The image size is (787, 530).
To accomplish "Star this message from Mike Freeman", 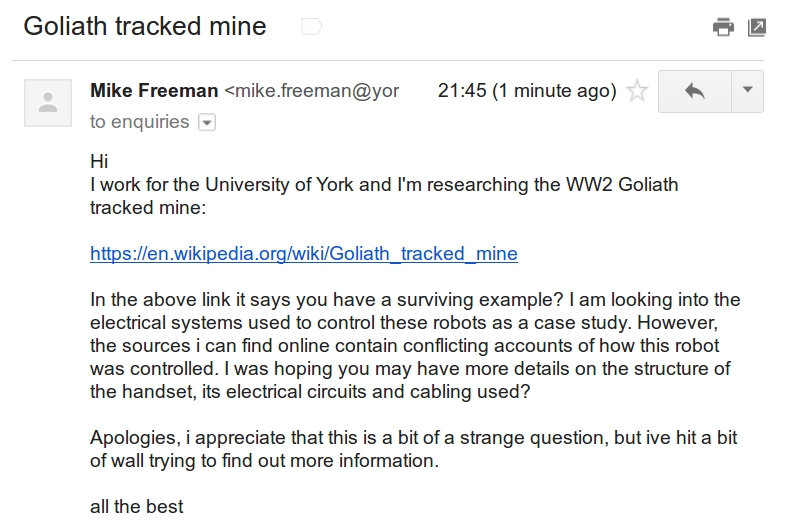I will coord(637,92).
